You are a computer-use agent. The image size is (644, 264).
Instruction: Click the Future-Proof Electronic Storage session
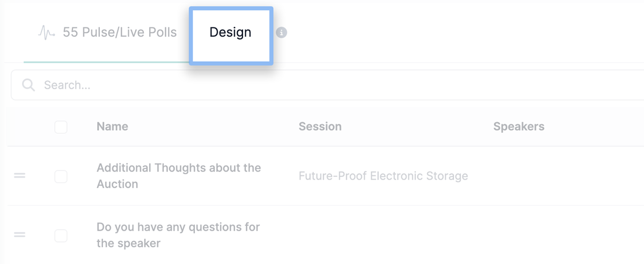[383, 176]
